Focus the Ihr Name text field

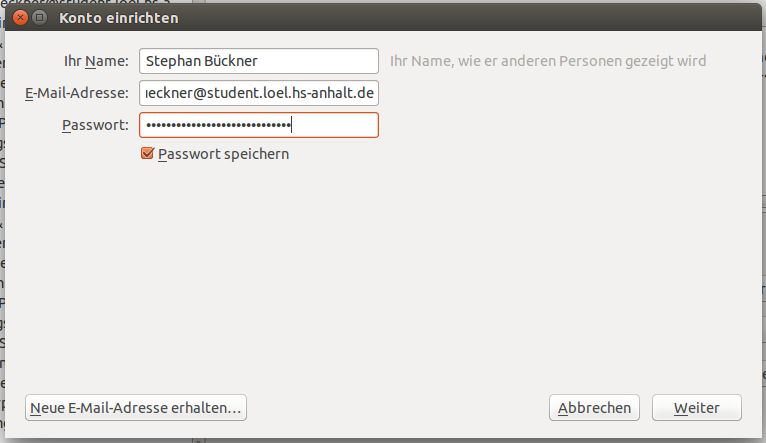(258, 61)
